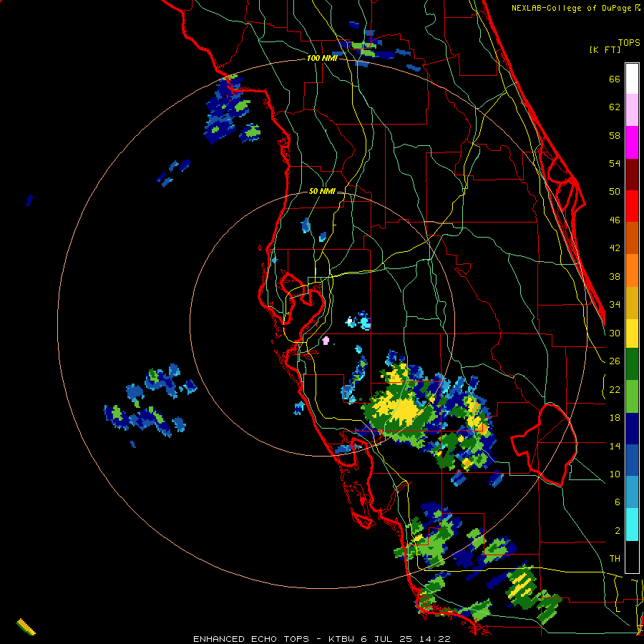Click the light orange legend swatch
The image size is (644, 644).
coord(632,270)
